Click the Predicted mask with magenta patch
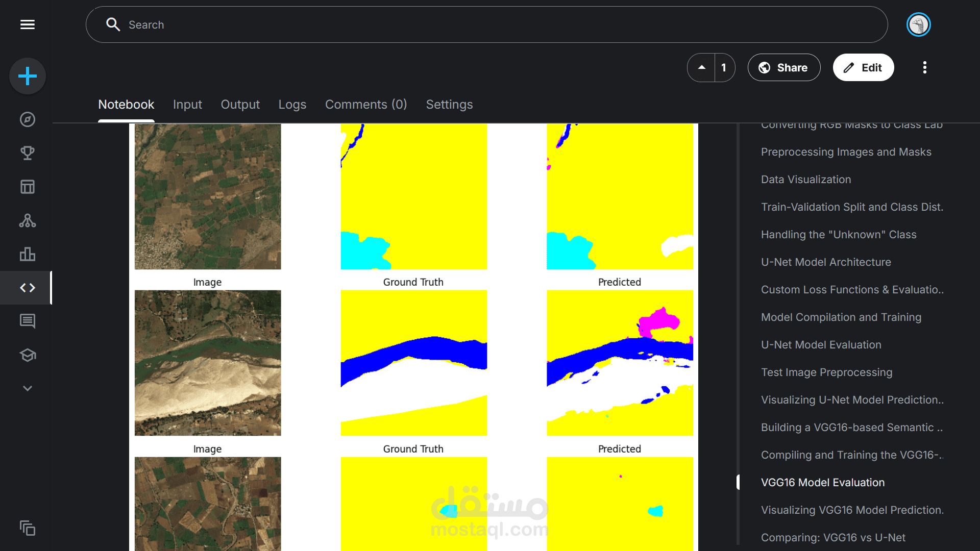 [x=620, y=363]
